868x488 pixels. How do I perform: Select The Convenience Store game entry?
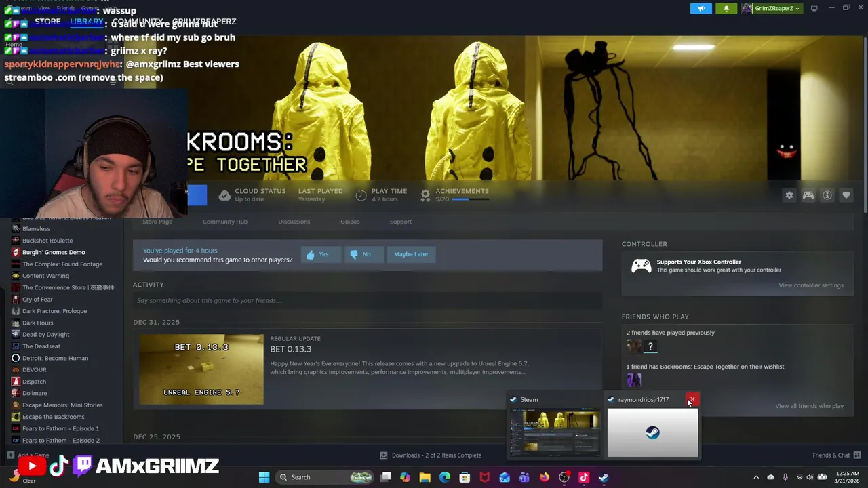pyautogui.click(x=68, y=287)
